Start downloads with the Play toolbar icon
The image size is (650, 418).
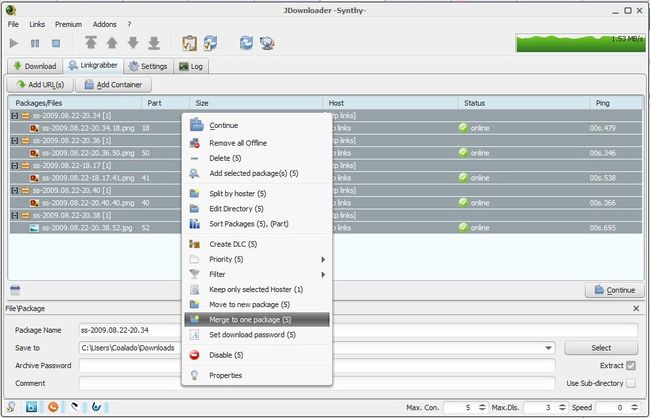[x=14, y=43]
